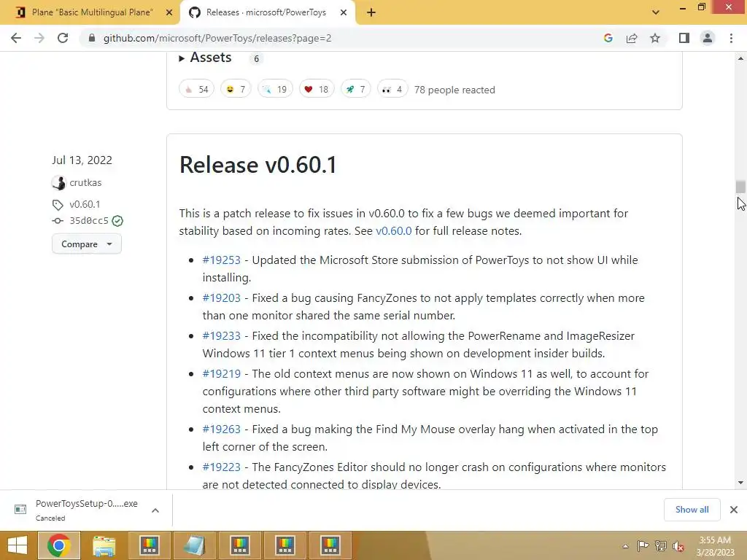
Task: Open the v0.60.0 release notes link
Action: pos(393,231)
